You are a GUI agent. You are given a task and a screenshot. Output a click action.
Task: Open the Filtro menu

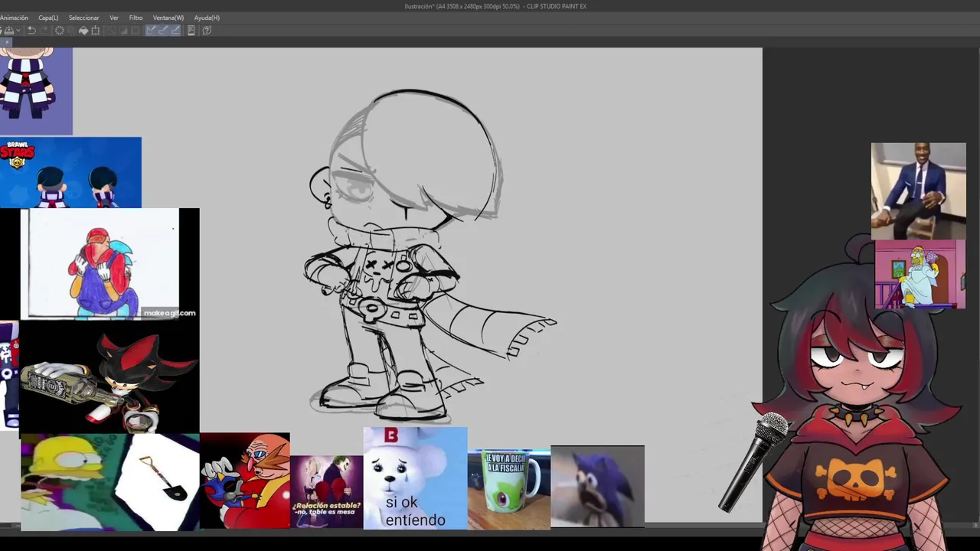click(x=136, y=18)
